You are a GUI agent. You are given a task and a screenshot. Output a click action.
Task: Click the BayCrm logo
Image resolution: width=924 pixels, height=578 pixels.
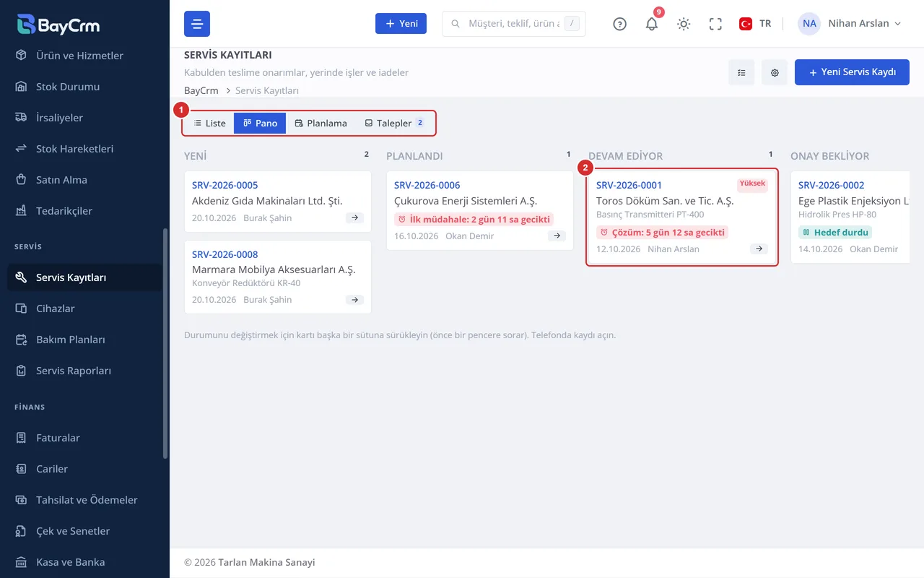[x=58, y=24]
